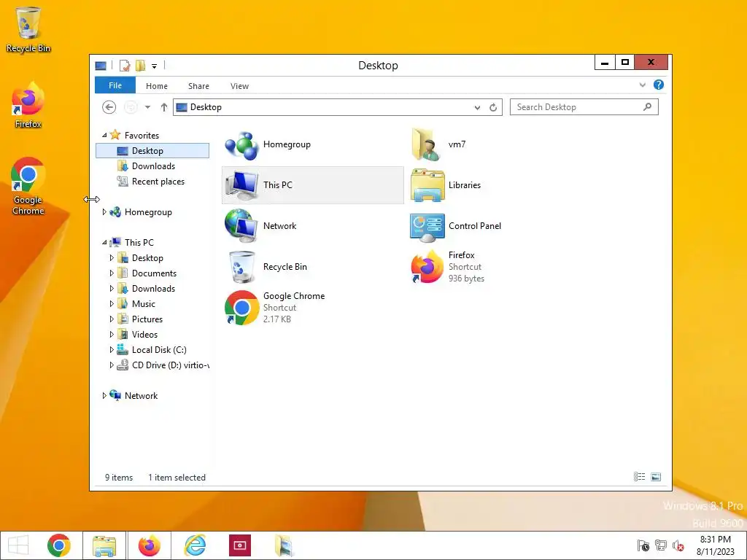Click network tray icon

(x=661, y=545)
